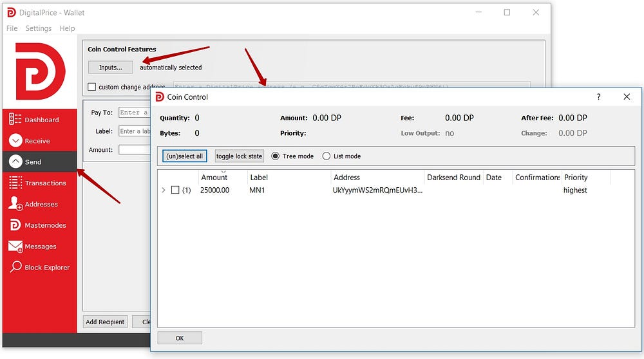Click toggle lock state button
Image resolution: width=644 pixels, height=359 pixels.
pyautogui.click(x=239, y=156)
